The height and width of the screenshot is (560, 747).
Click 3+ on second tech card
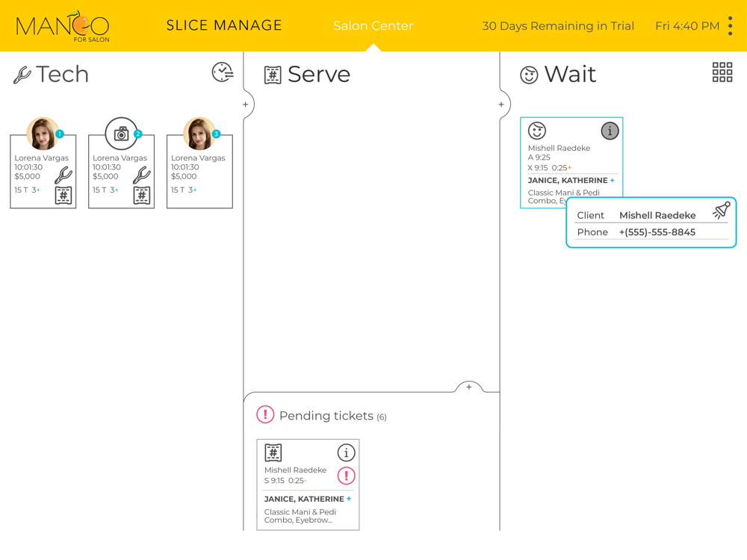coord(114,190)
